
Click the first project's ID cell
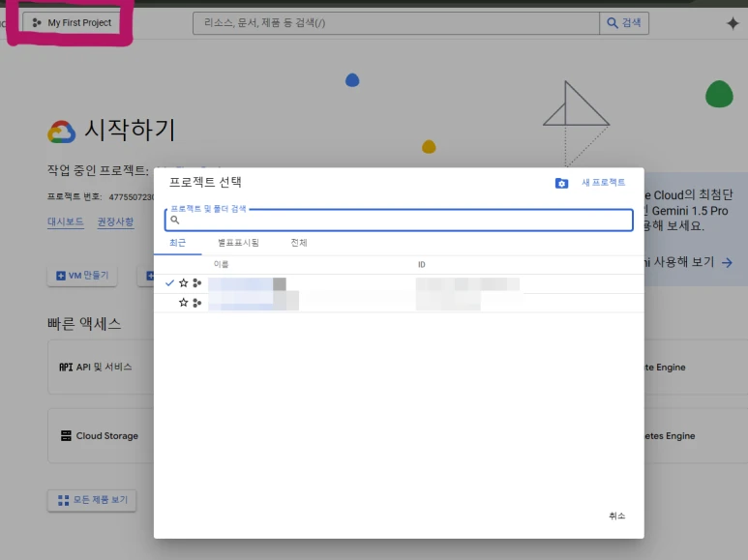467,283
